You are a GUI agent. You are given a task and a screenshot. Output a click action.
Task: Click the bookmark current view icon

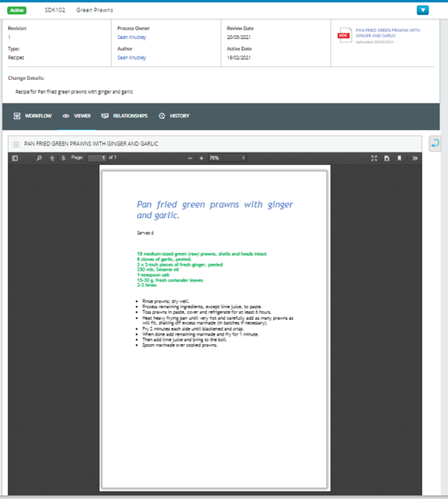[x=400, y=158]
